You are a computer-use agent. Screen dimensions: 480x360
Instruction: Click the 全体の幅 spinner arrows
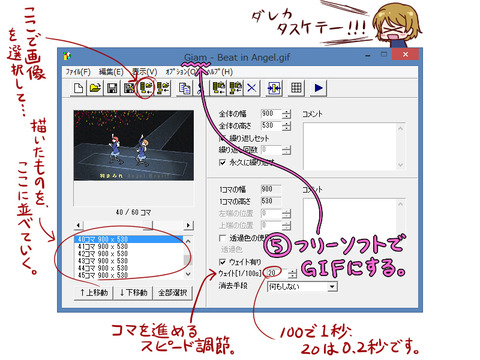(286, 114)
